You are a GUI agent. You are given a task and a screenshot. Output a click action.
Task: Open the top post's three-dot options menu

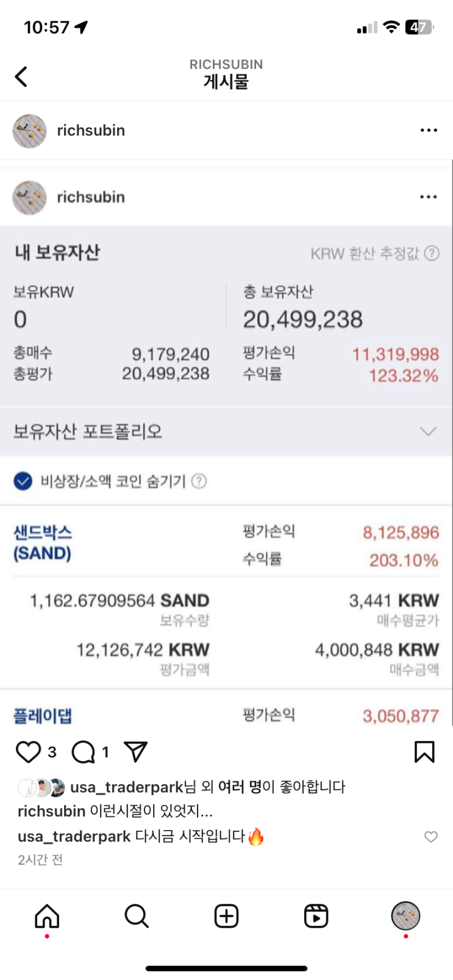point(429,130)
